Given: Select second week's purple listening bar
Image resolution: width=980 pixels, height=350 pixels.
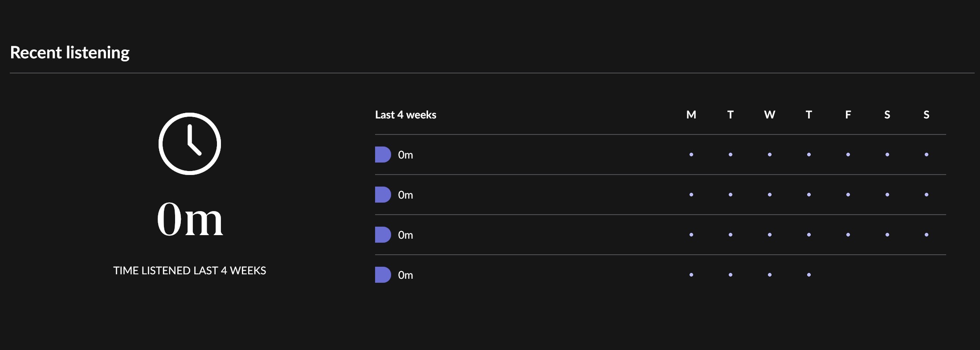Looking at the screenshot, I should pyautogui.click(x=383, y=195).
